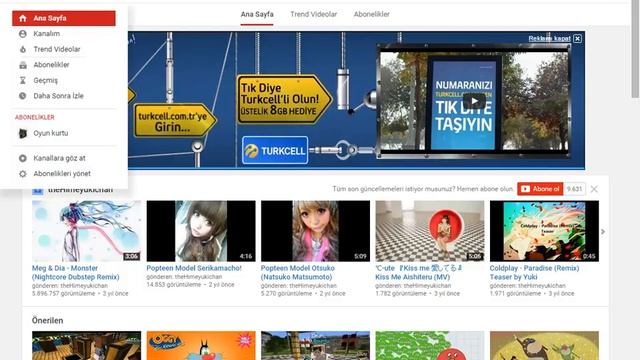Switch to the Ana Sayfa top tab
The image size is (640, 360).
click(x=257, y=14)
